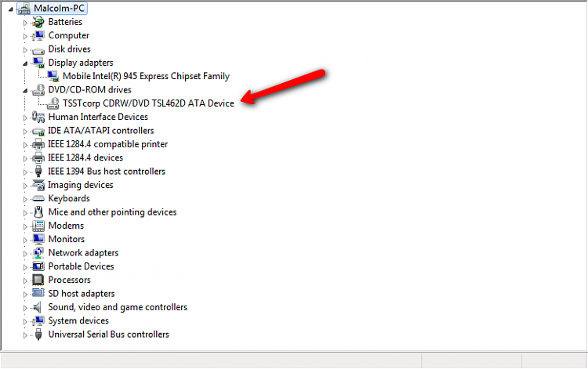
Task: Click the Processors chip icon
Action: tap(38, 280)
